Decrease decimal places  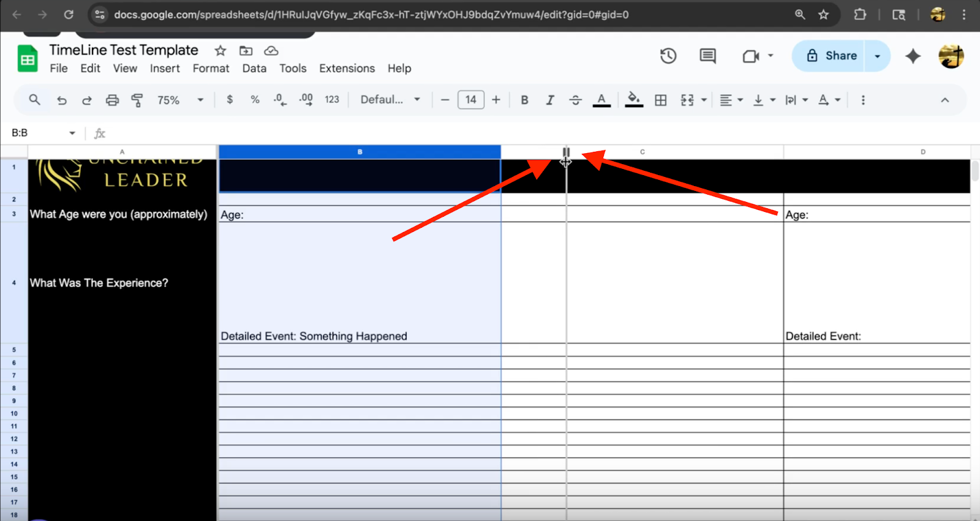280,99
